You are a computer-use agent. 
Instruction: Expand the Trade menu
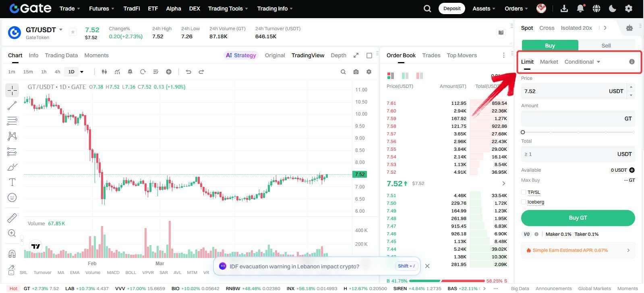(x=70, y=8)
